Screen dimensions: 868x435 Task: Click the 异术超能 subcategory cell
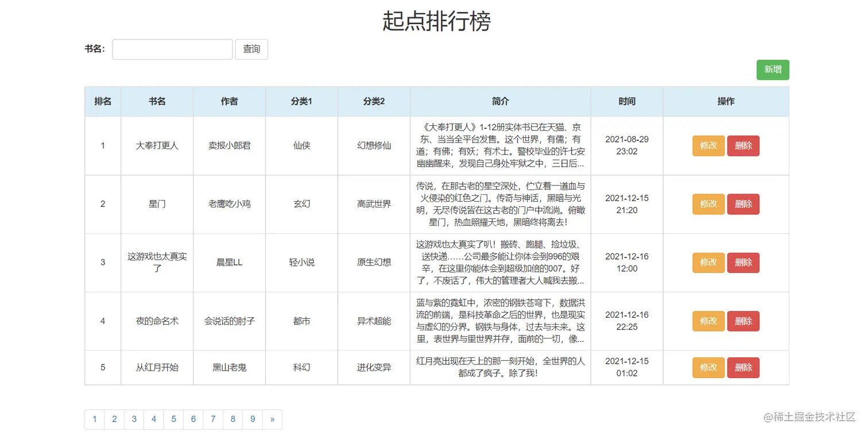(x=374, y=321)
